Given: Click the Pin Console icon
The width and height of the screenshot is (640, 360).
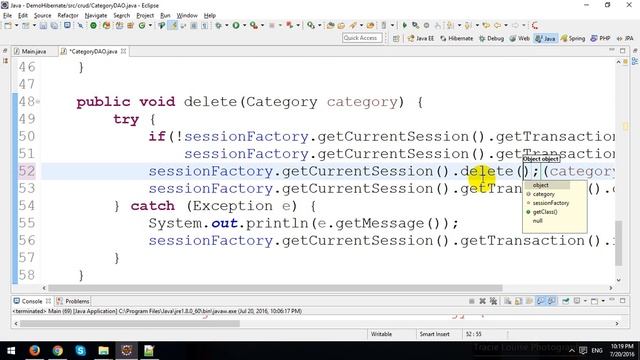Looking at the screenshot, I should point(566,301).
